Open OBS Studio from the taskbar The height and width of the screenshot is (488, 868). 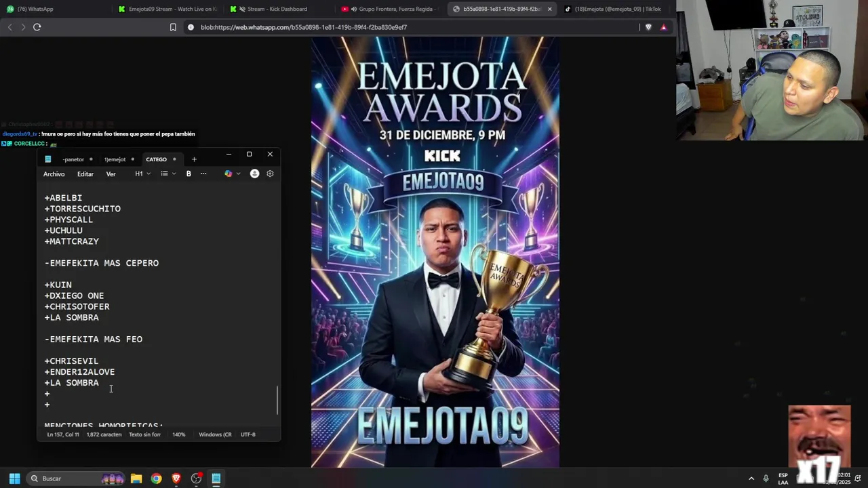(x=197, y=479)
